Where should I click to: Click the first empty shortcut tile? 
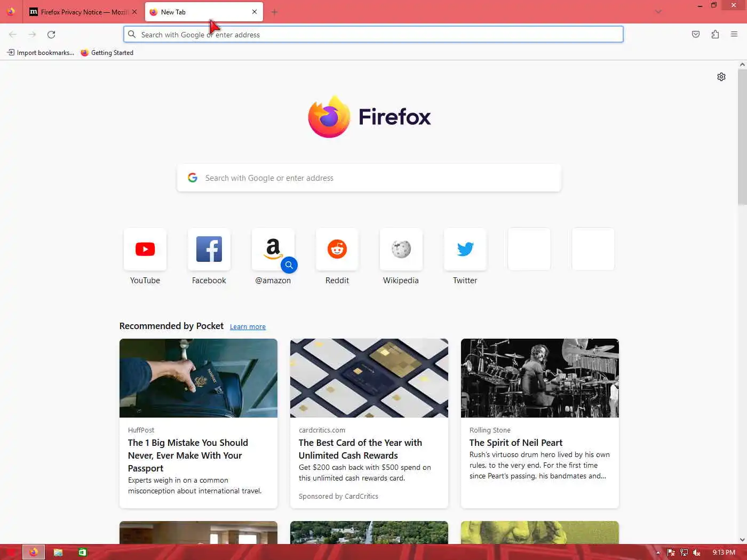click(529, 249)
